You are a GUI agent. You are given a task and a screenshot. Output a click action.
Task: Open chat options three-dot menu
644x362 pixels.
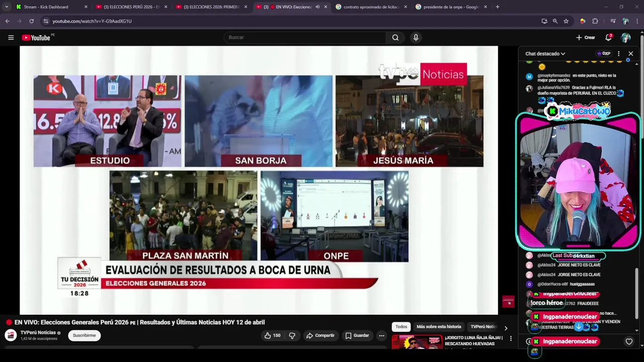(x=619, y=54)
